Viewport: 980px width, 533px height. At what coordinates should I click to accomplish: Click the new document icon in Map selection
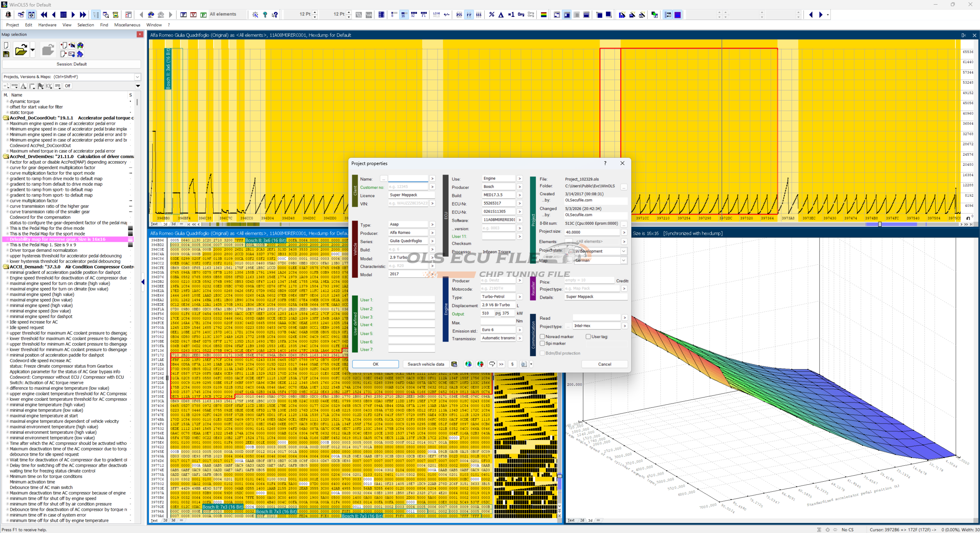click(x=6, y=46)
